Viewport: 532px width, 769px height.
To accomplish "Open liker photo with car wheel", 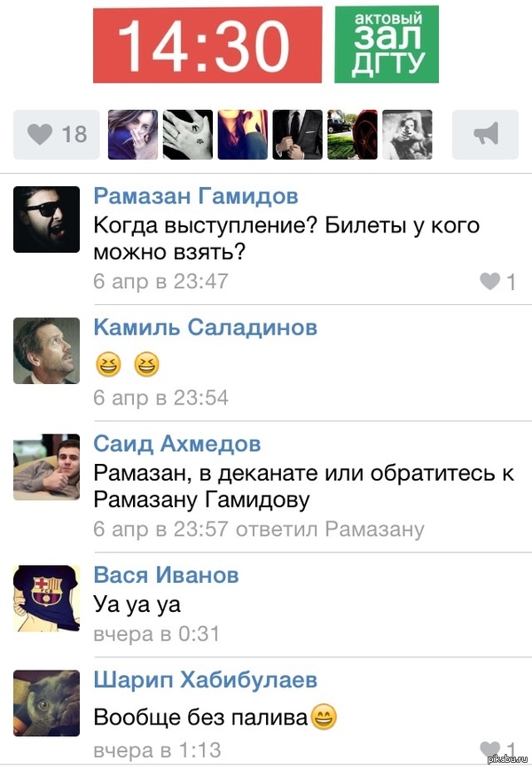I will click(353, 135).
